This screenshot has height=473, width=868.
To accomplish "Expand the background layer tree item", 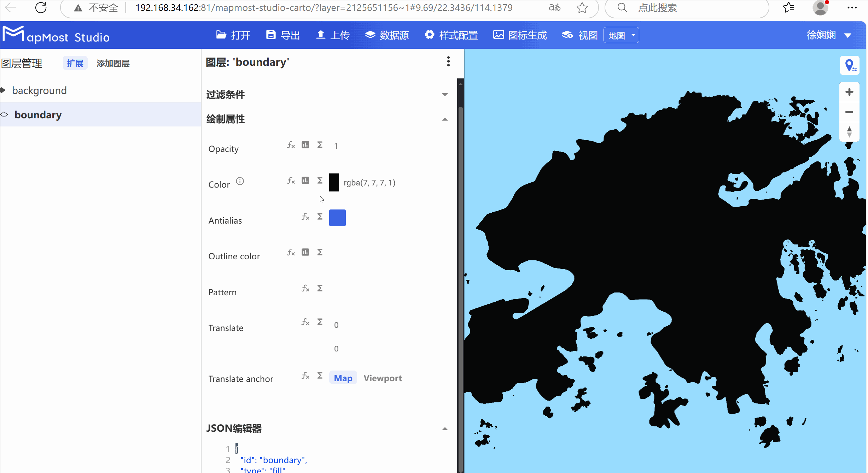I will (4, 90).
